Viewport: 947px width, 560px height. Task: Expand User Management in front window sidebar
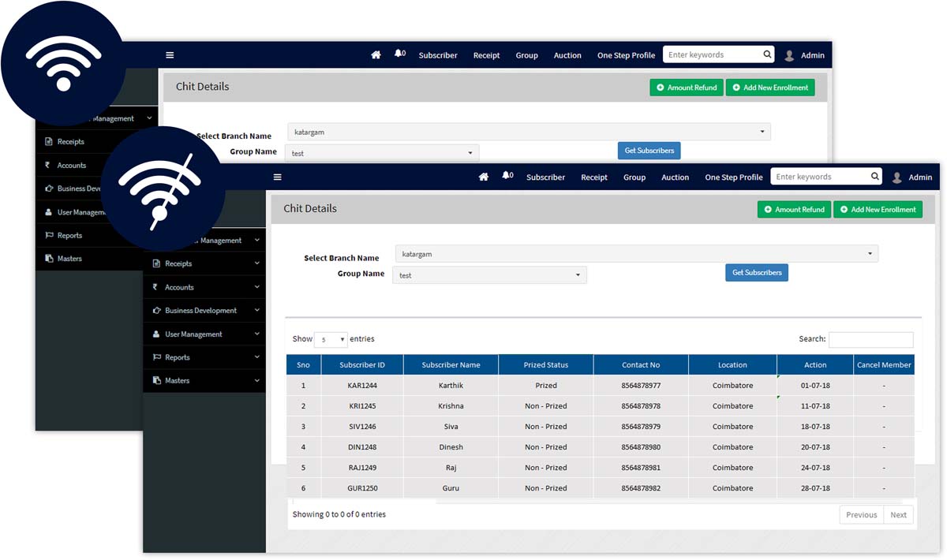(x=257, y=334)
